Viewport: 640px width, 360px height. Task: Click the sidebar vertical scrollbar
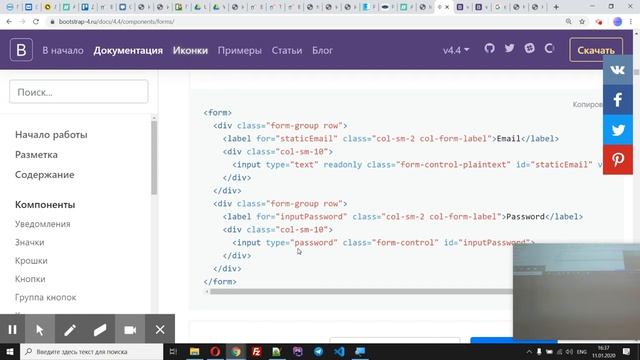click(154, 158)
